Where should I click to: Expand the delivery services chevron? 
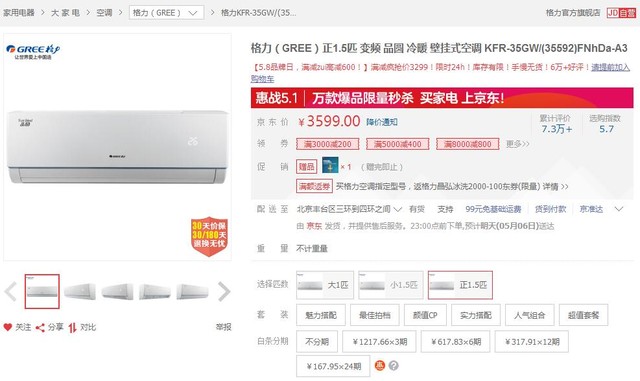pos(619,209)
